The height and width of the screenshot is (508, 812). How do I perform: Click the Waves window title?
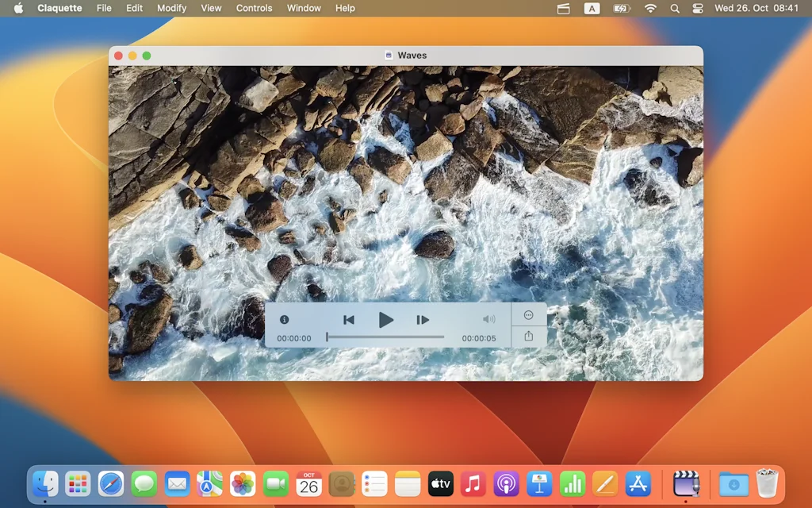(x=412, y=56)
